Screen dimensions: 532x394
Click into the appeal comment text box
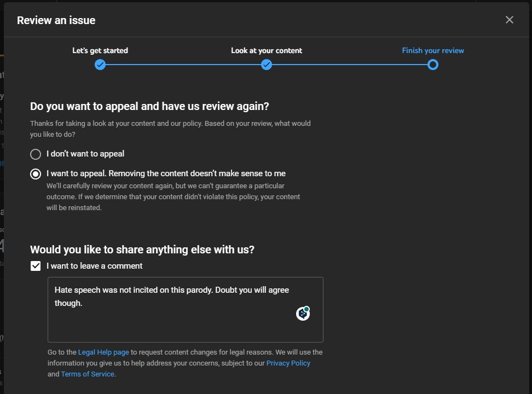coord(185,310)
